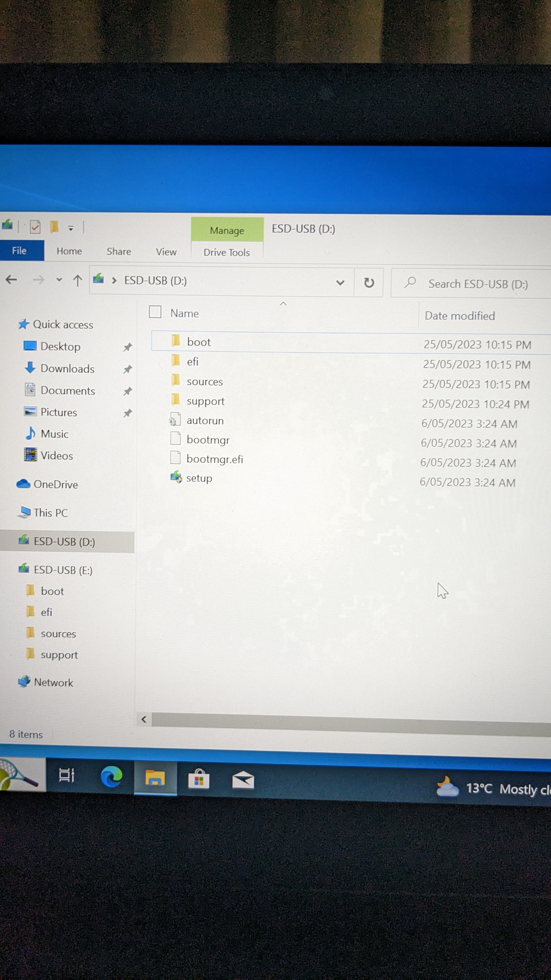
Task: Switch to the View ribbon tab
Action: (166, 252)
